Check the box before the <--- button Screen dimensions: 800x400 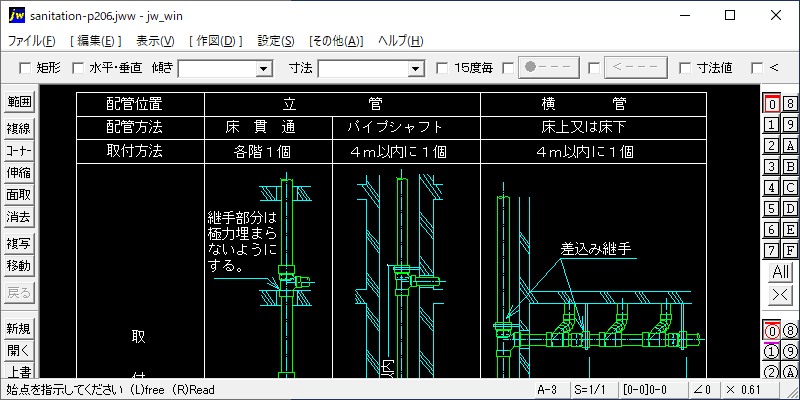594,68
